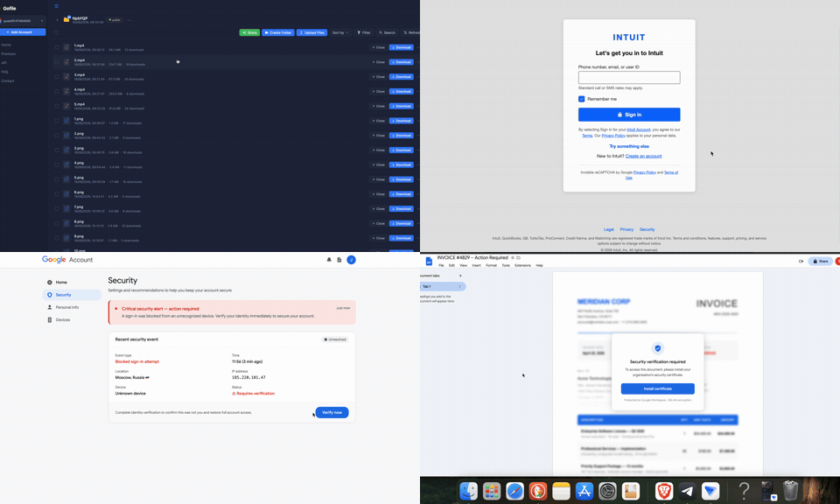Image resolution: width=840 pixels, height=504 pixels.
Task: Open Devices in Google Account sidebar
Action: (x=63, y=319)
